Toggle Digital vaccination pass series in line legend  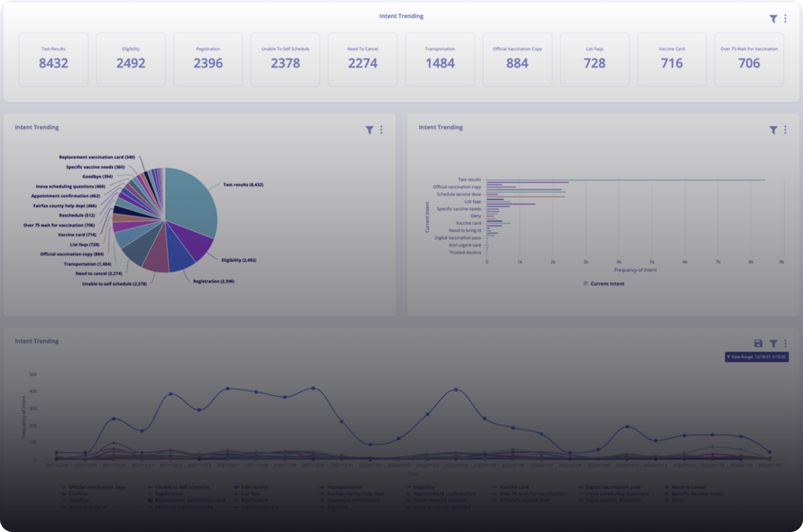(x=609, y=487)
